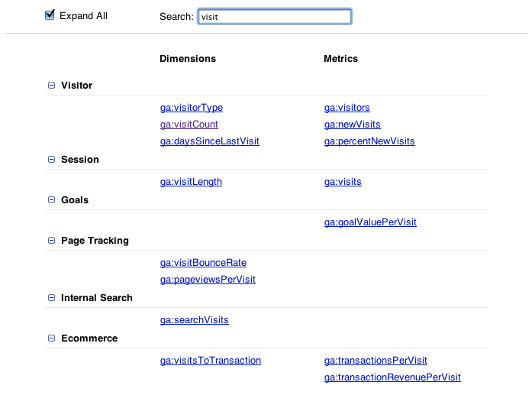532x395 pixels.
Task: Select the ga:percentNewVisits metric
Action: pos(369,141)
